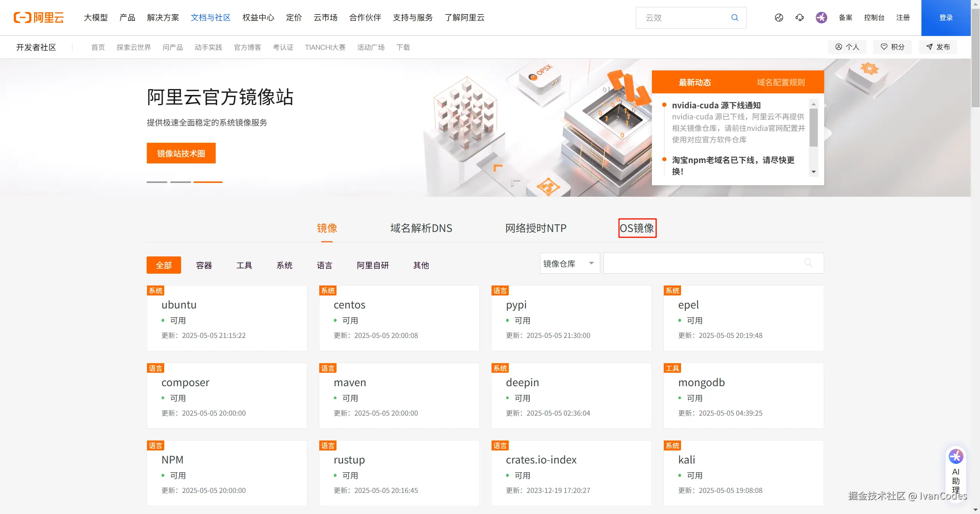Click the 镜像站技术圈 button
Image resolution: width=980 pixels, height=514 pixels.
click(181, 153)
